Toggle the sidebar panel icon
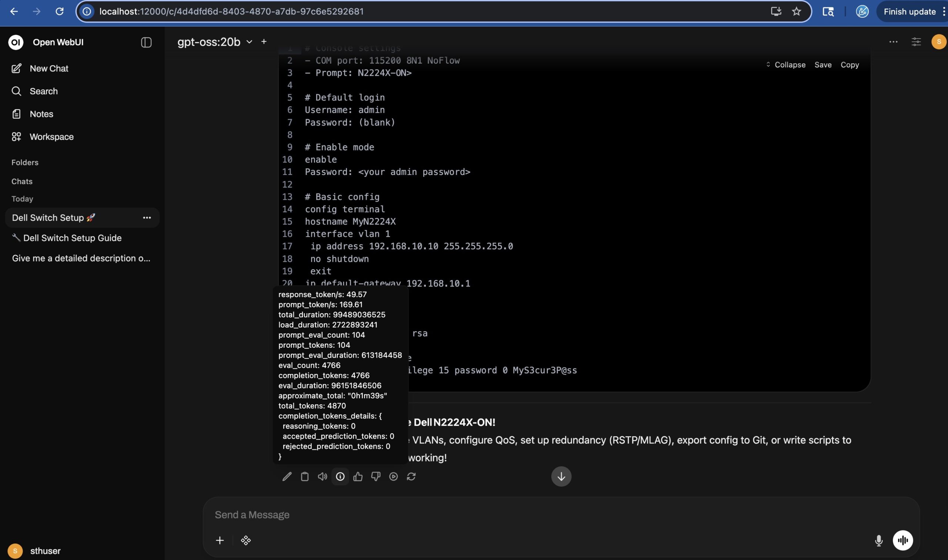The image size is (948, 560). [x=146, y=42]
